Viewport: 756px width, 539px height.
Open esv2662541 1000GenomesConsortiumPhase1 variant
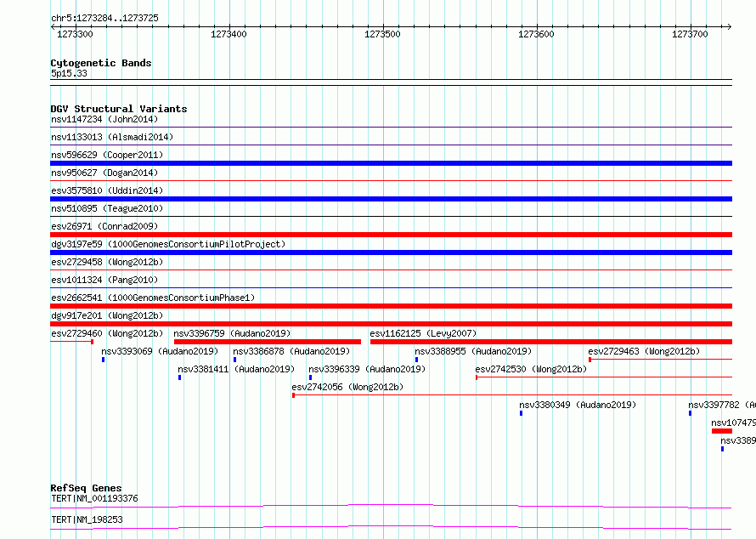153,298
